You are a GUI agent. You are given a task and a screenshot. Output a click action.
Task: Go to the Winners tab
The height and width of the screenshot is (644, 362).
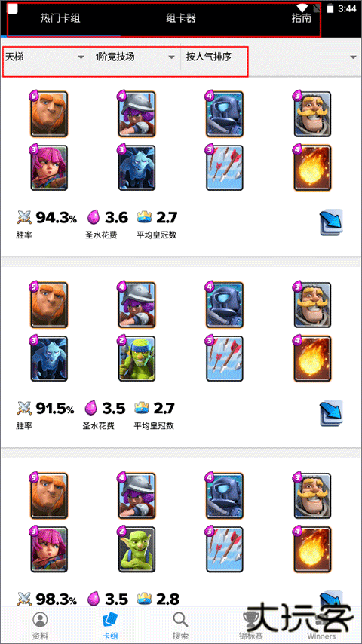321,625
